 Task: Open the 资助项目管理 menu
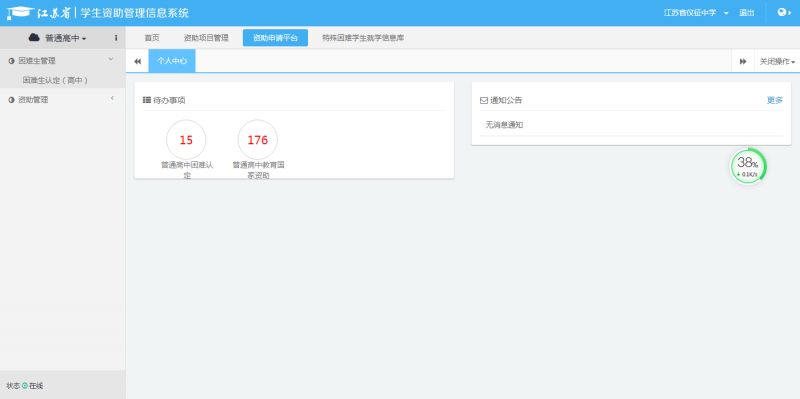coord(206,38)
